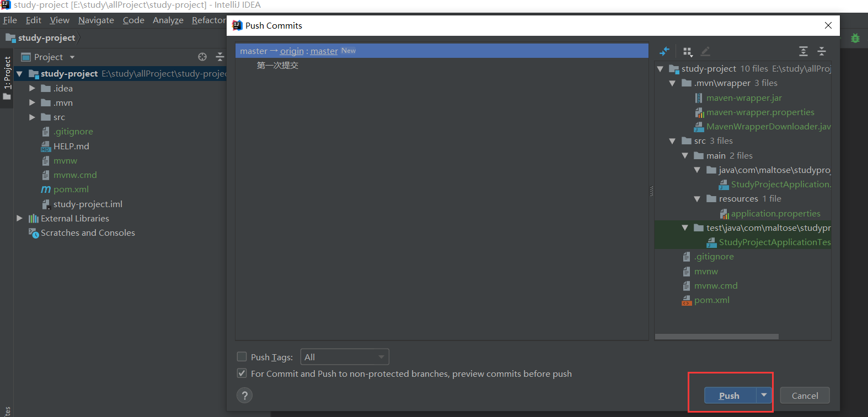Open the Analyze menu
The image size is (868, 417).
pyautogui.click(x=168, y=20)
